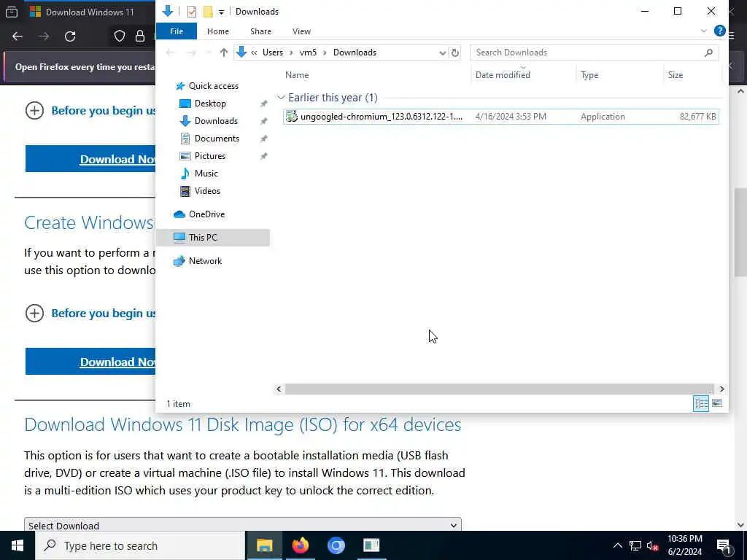Viewport: 747px width, 560px height.
Task: Open Chromium from the taskbar
Action: tap(336, 545)
